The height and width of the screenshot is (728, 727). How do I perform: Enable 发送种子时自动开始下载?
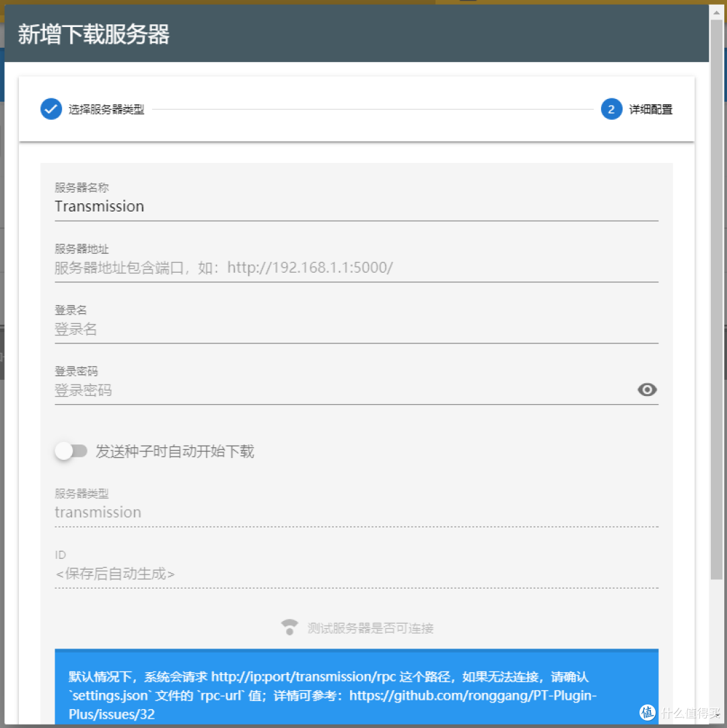[x=72, y=451]
